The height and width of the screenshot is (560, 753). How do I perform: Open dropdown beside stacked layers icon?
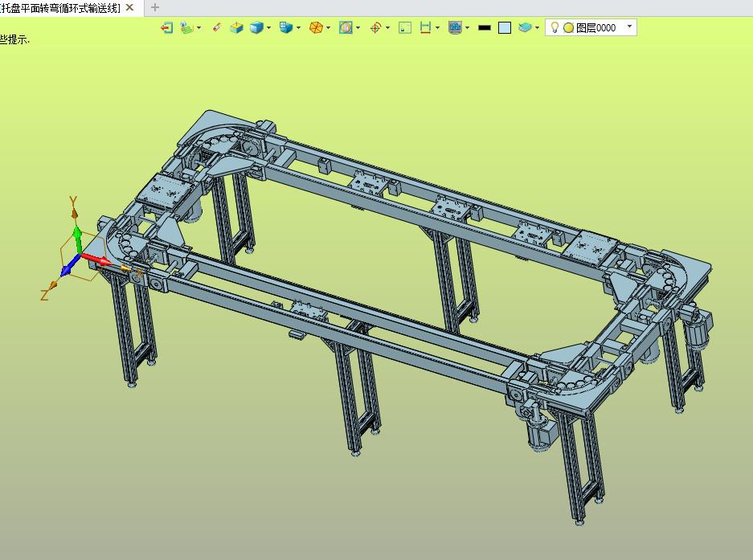(x=537, y=28)
